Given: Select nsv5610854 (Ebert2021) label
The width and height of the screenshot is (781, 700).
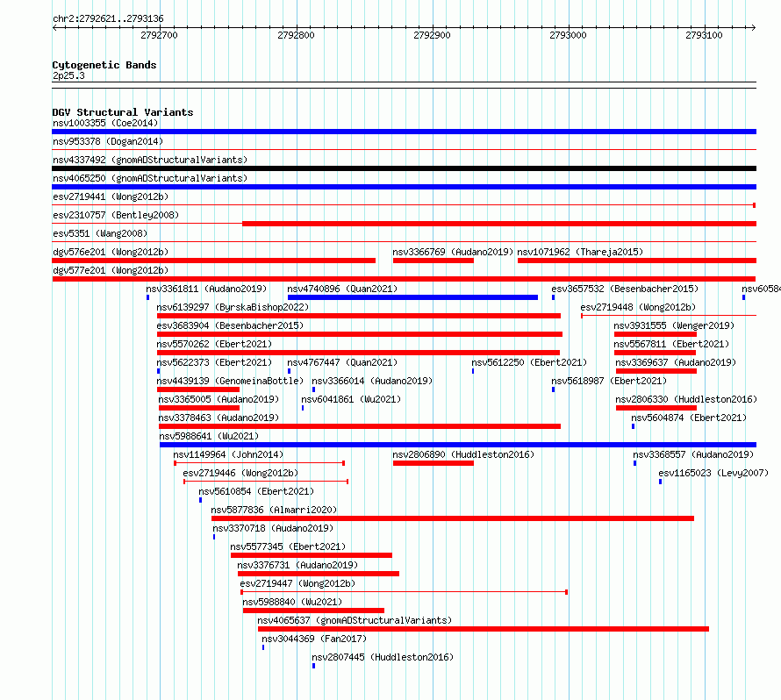Looking at the screenshot, I should pyautogui.click(x=256, y=491).
